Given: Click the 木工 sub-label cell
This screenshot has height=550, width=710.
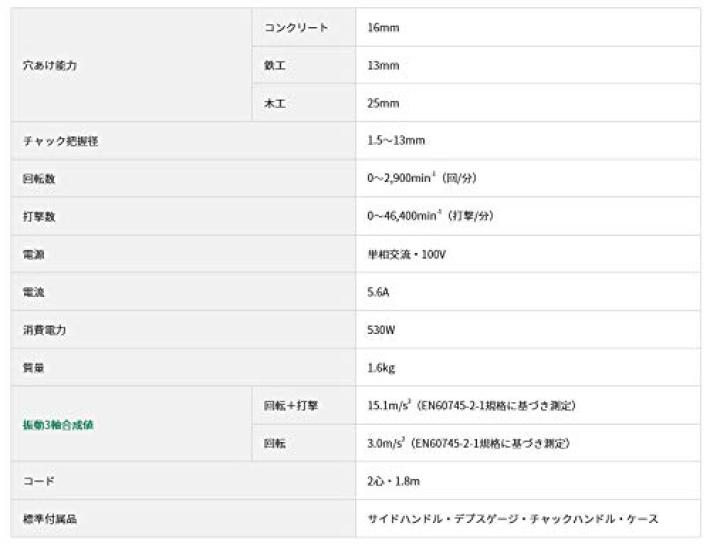Looking at the screenshot, I should point(275,103).
